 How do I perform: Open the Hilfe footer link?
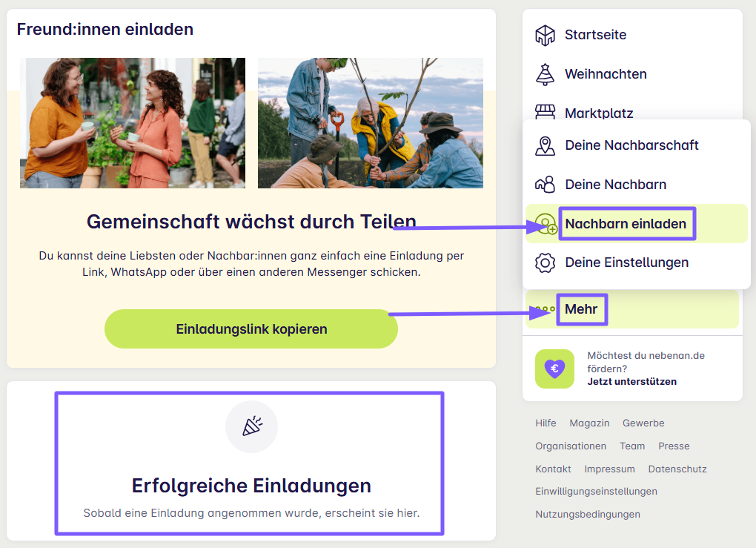pyautogui.click(x=546, y=423)
